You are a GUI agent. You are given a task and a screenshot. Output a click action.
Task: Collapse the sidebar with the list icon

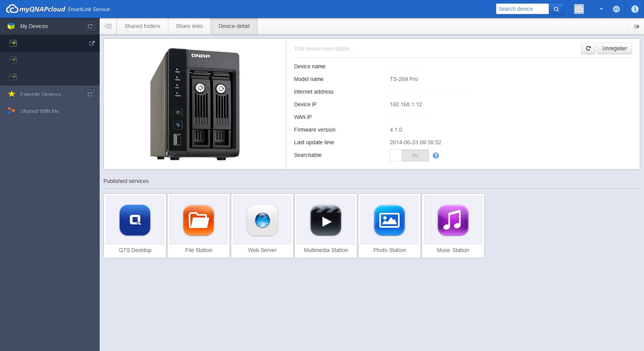coord(108,26)
